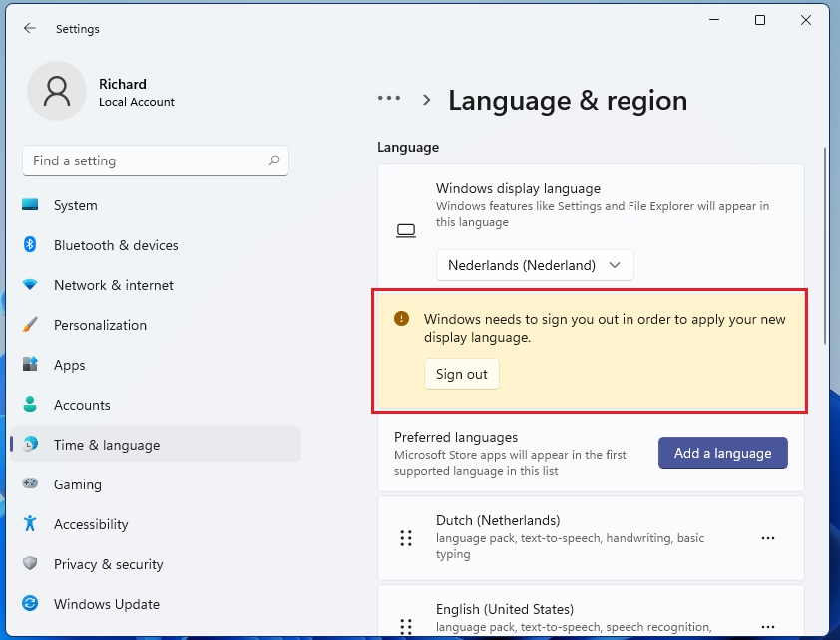
Task: Open Network & internet section
Action: point(113,285)
